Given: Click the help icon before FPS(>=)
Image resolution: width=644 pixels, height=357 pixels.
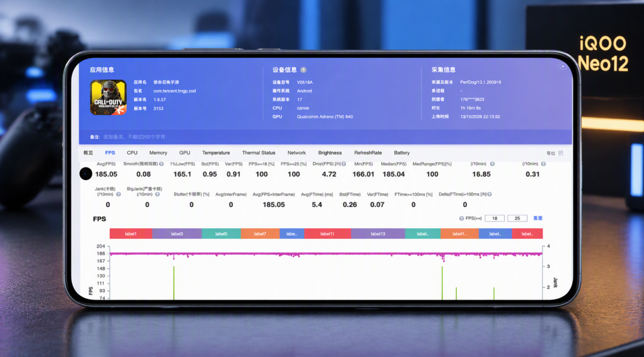Looking at the screenshot, I should [461, 218].
